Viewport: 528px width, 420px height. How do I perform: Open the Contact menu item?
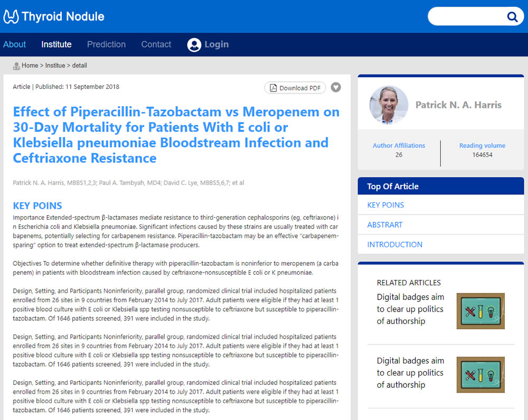[156, 44]
